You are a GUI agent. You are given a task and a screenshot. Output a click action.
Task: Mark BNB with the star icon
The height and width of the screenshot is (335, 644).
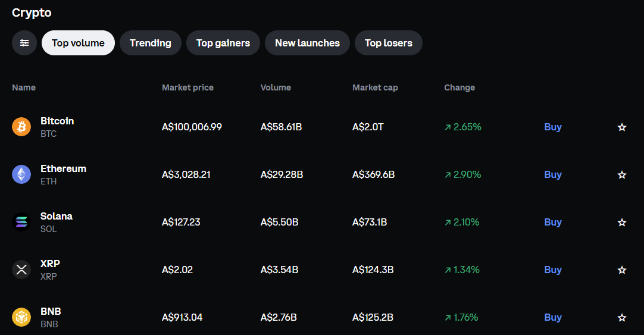(622, 317)
